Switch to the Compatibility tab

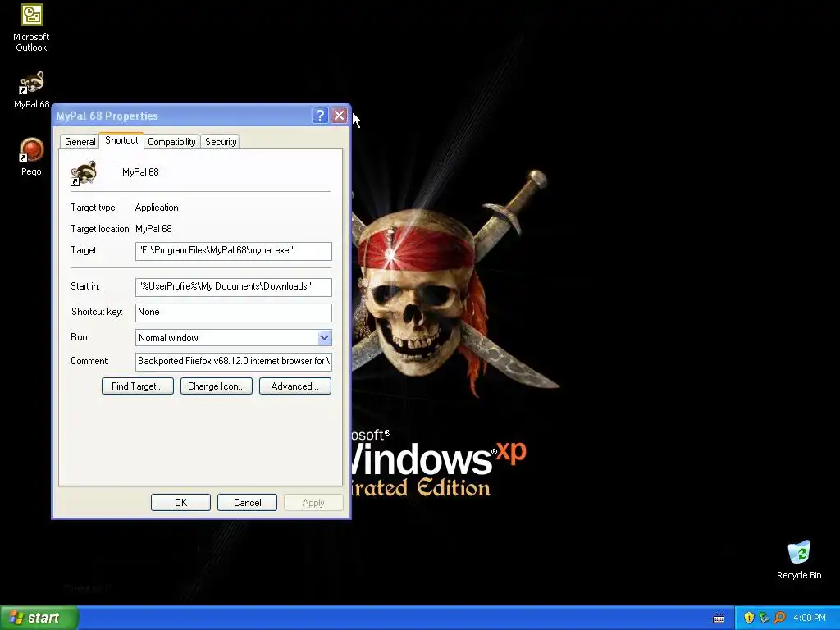coord(171,141)
